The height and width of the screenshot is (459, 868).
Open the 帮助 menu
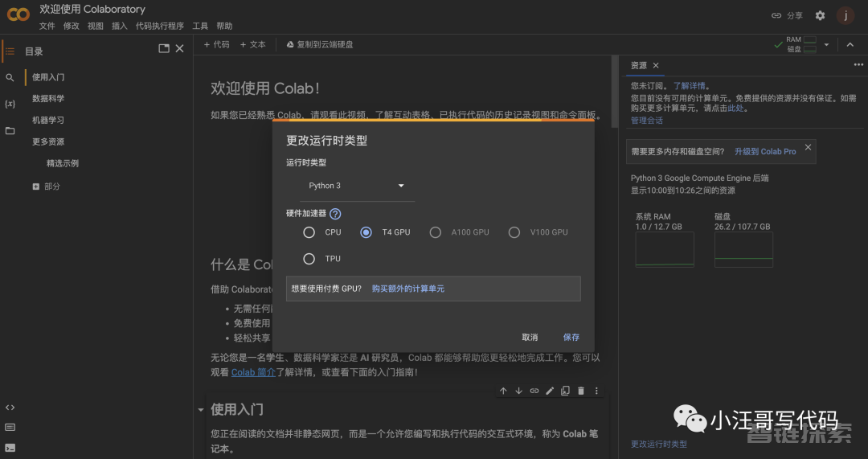[224, 26]
